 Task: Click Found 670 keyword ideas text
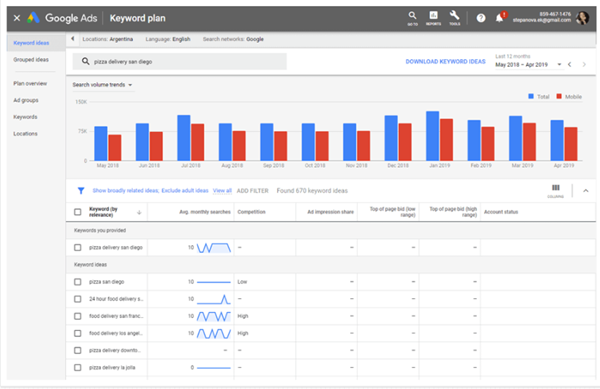312,191
